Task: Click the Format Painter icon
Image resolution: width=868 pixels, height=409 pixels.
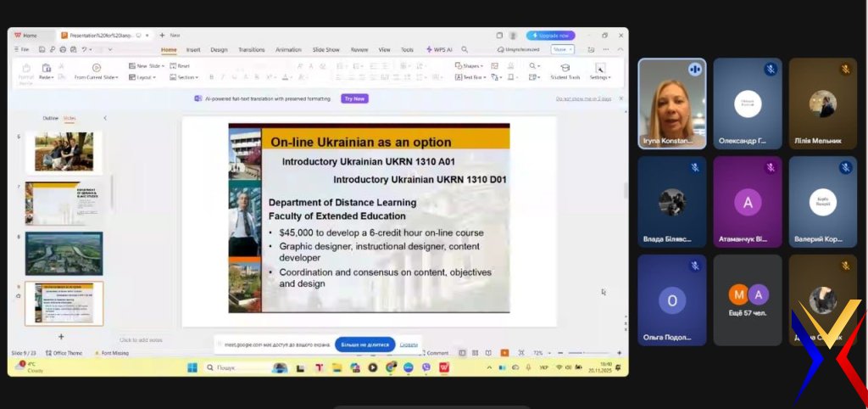Action: 25,70
